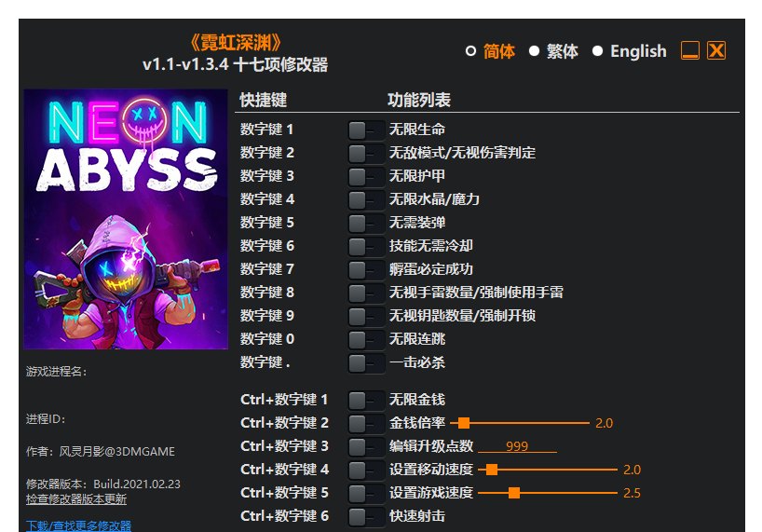The width and height of the screenshot is (762, 532).
Task: Click the 设置移动速度 slider handle
Action: coord(492,470)
